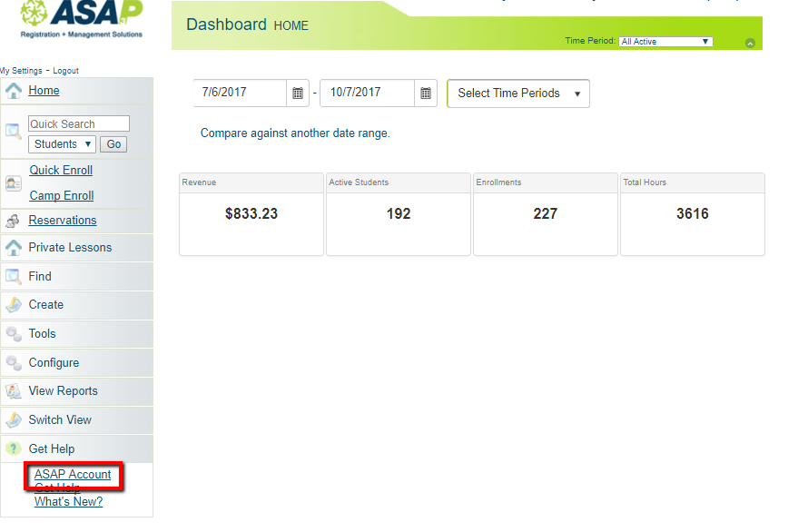Click the View Reports icon
Image resolution: width=798 pixels, height=532 pixels.
point(14,391)
